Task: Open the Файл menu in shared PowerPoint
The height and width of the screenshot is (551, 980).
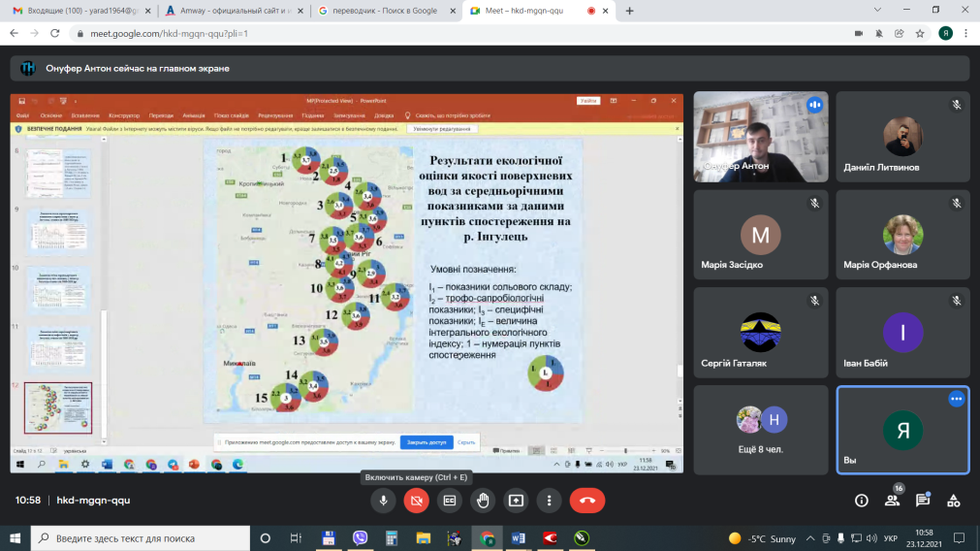Action: [x=22, y=115]
